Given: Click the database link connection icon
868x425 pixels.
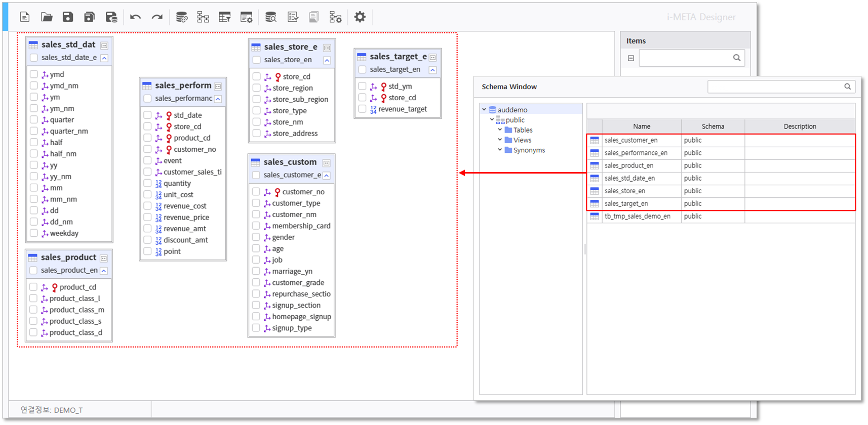Looking at the screenshot, I should [x=182, y=17].
